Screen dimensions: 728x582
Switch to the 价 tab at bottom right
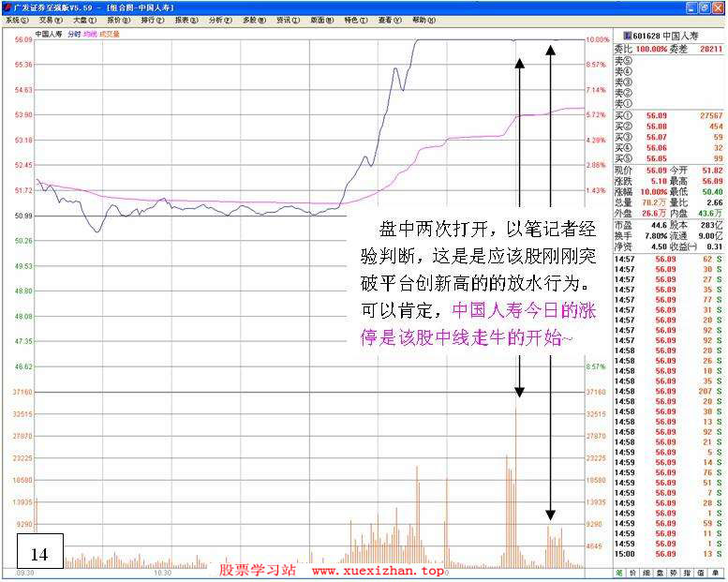(x=632, y=573)
